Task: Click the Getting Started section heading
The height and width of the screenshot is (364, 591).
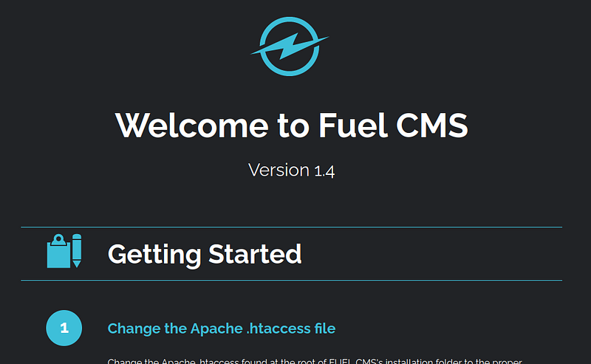Action: point(205,254)
